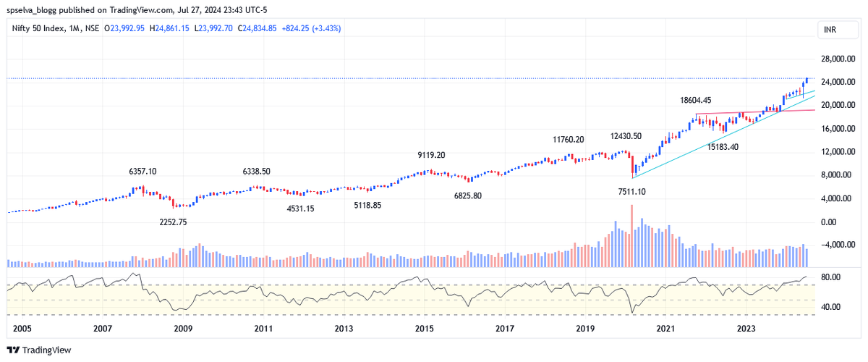Click the 2252.75 low annotation
The image size is (868, 362).
172,222
